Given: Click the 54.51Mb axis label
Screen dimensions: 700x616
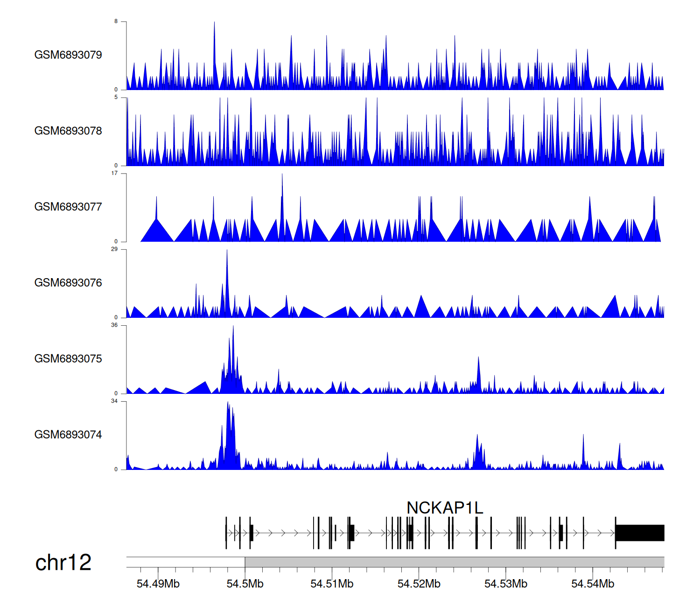Looking at the screenshot, I should click(x=332, y=584).
